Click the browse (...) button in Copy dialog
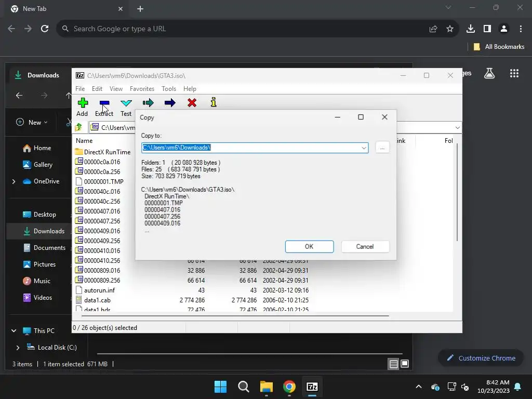532x399 pixels. coord(382,148)
